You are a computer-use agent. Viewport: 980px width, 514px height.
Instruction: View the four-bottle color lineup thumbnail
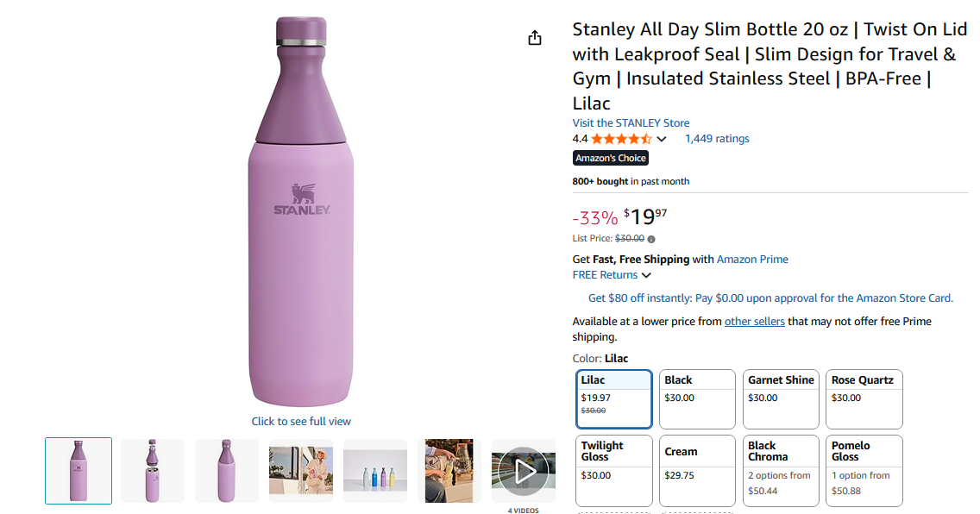click(375, 471)
